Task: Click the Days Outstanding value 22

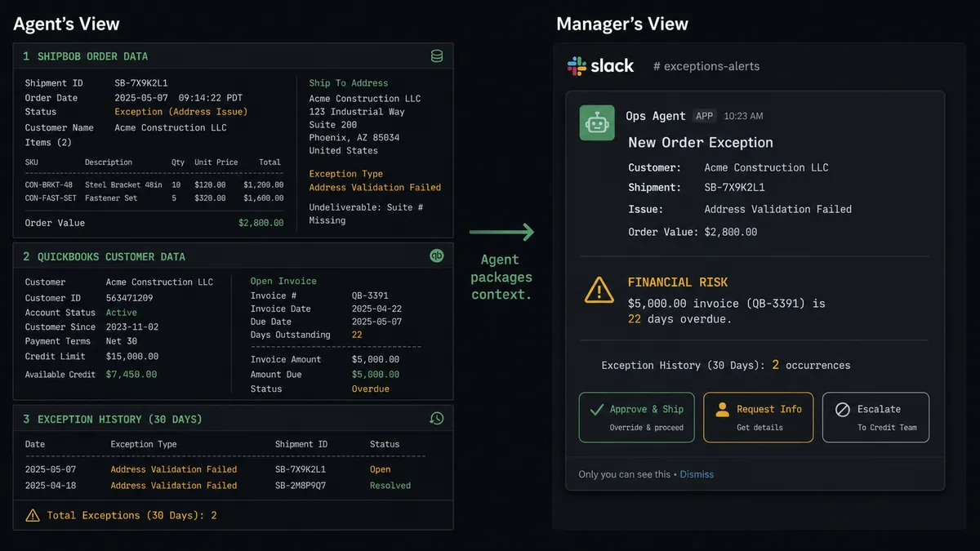Action: click(x=357, y=335)
